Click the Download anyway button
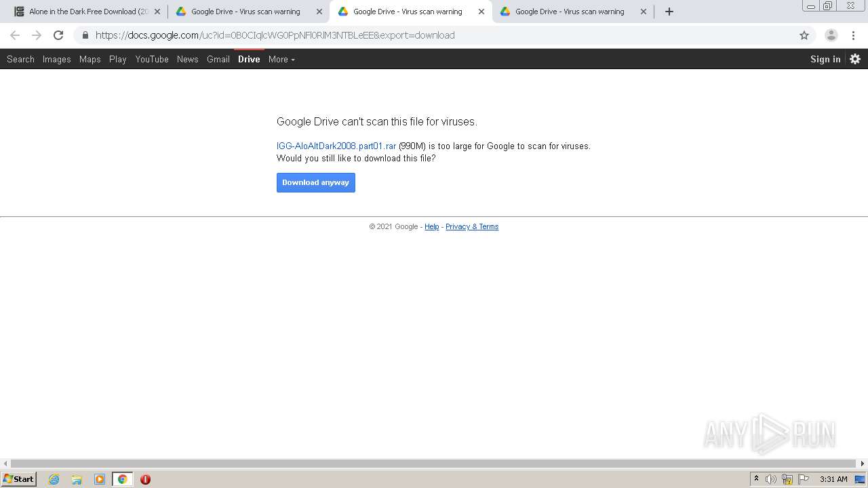The width and height of the screenshot is (868, 488). [316, 182]
